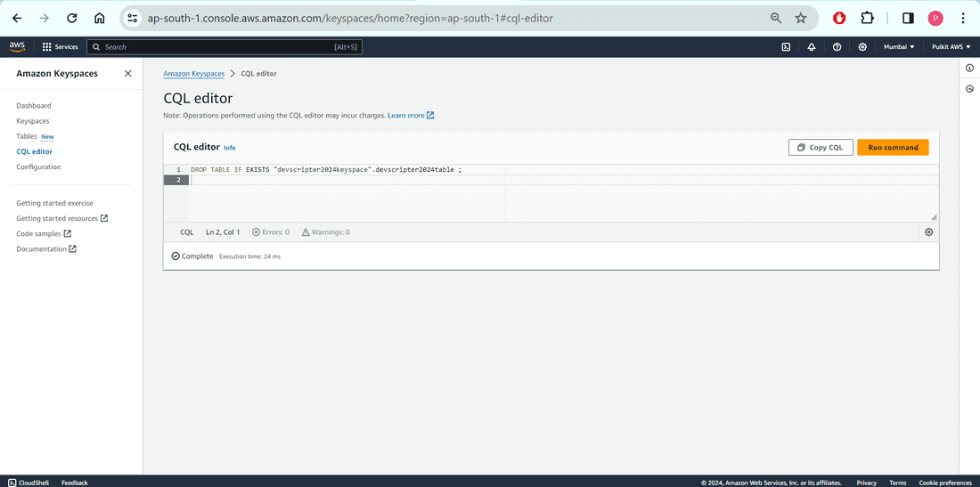Viewport: 980px width, 487px height.
Task: Open CloudShell from the top bar icon
Action: pos(787,47)
